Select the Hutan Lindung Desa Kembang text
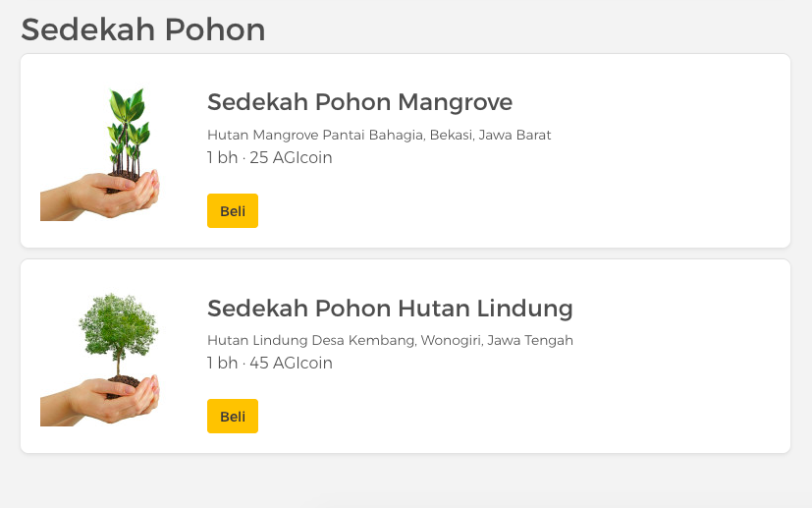Screen dimensions: 812x508 pyautogui.click(x=312, y=341)
